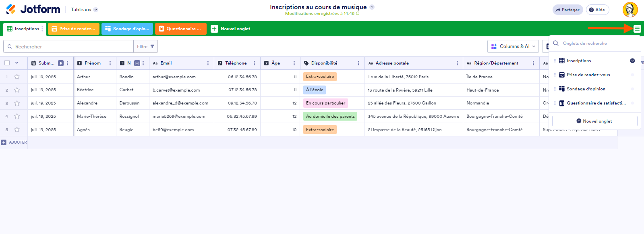Open Disponibilité column options menu
The width and height of the screenshot is (644, 234).
point(358,63)
